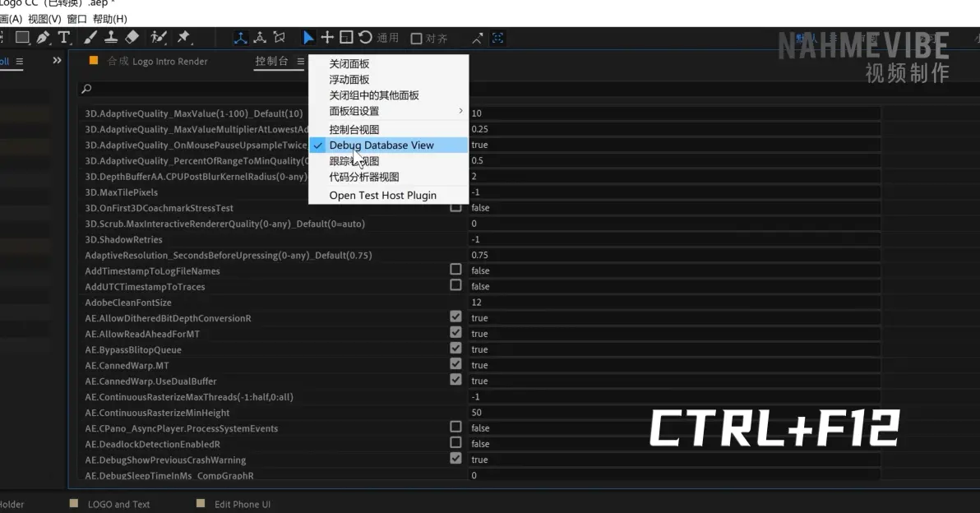Select the Pen tool
Image resolution: width=980 pixels, height=513 pixels.
43,38
